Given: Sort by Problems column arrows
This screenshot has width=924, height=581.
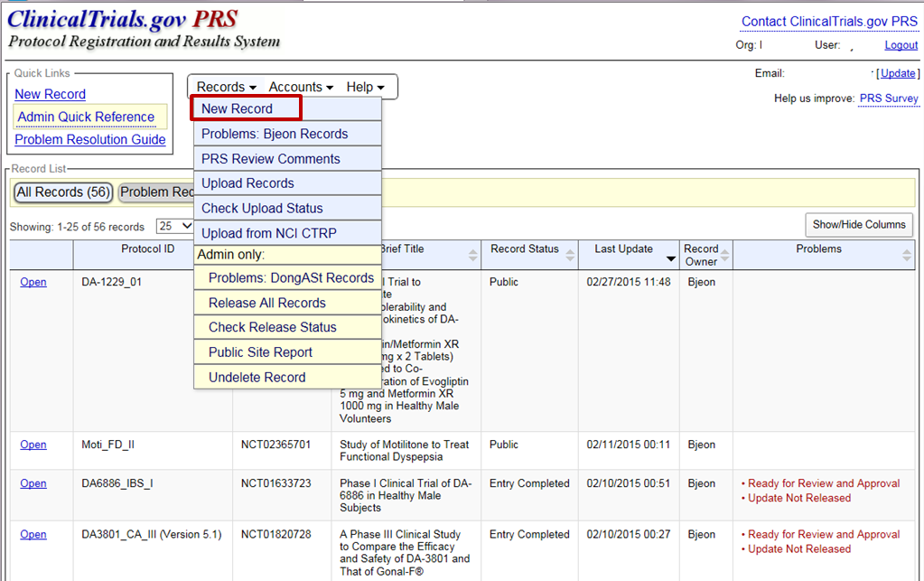Looking at the screenshot, I should tap(906, 255).
